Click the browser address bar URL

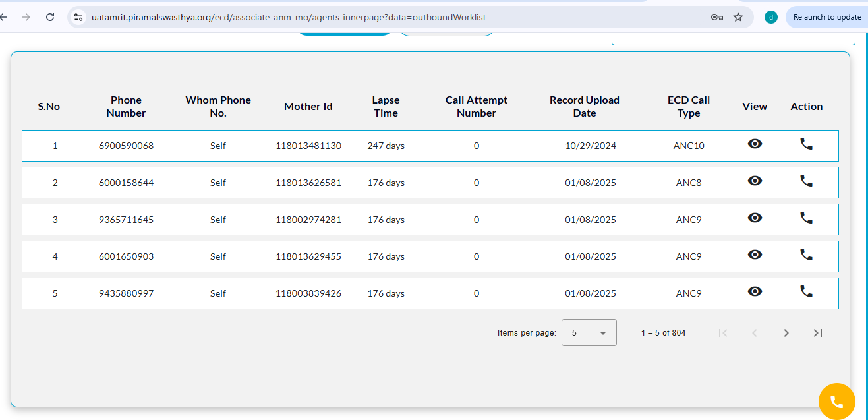click(x=289, y=17)
